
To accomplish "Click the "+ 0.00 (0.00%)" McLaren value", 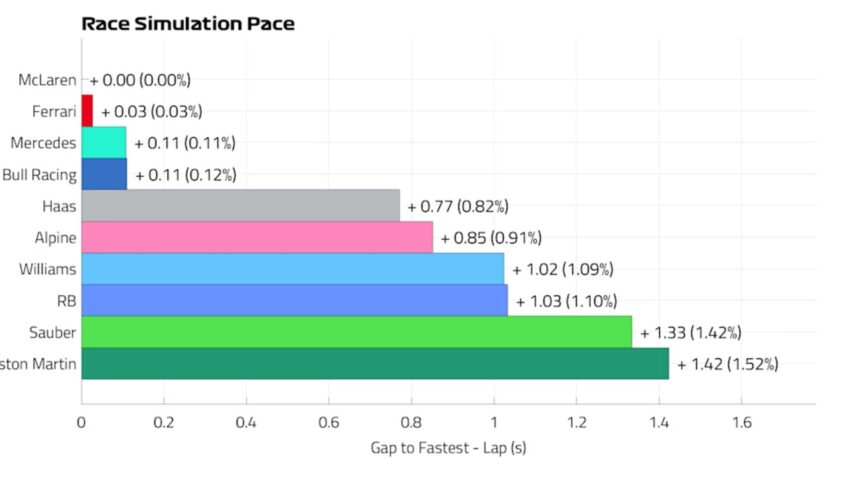I will click(140, 80).
